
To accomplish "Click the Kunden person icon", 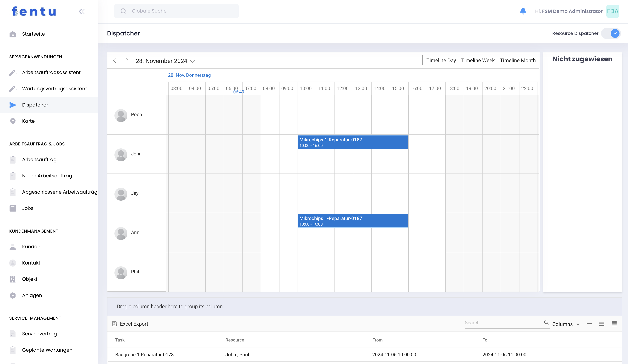I will click(13, 247).
